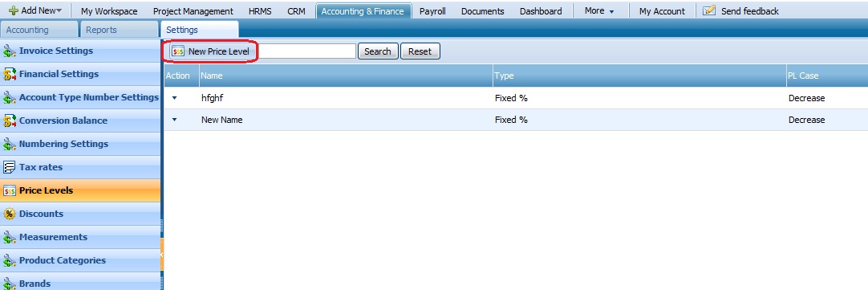
Task: Expand the action arrow for New Name row
Action: (174, 119)
